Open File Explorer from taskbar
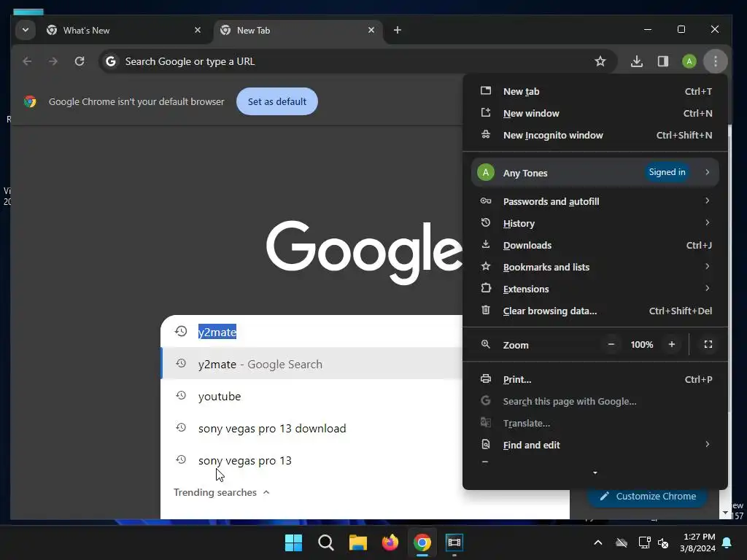The height and width of the screenshot is (560, 747). [357, 542]
